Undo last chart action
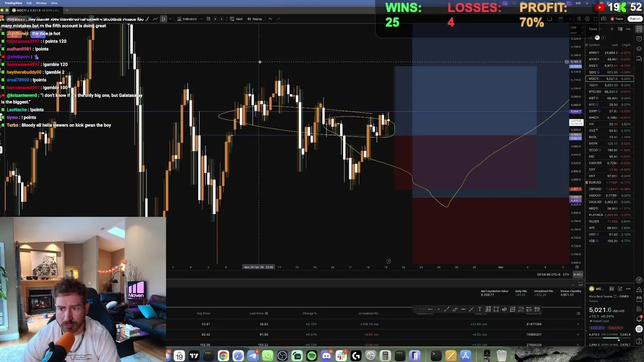644x362 pixels. (x=270, y=19)
